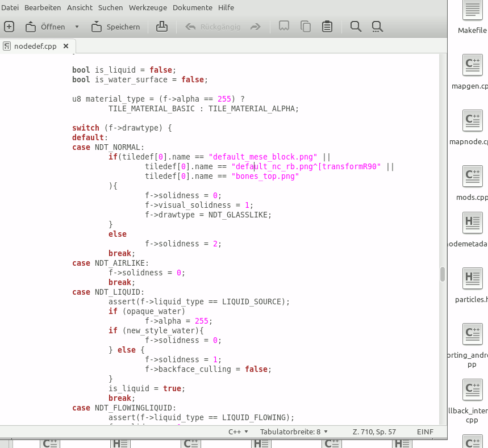Toggle the EINF insert mode indicator
Screen dimensions: 488x448
[425, 432]
